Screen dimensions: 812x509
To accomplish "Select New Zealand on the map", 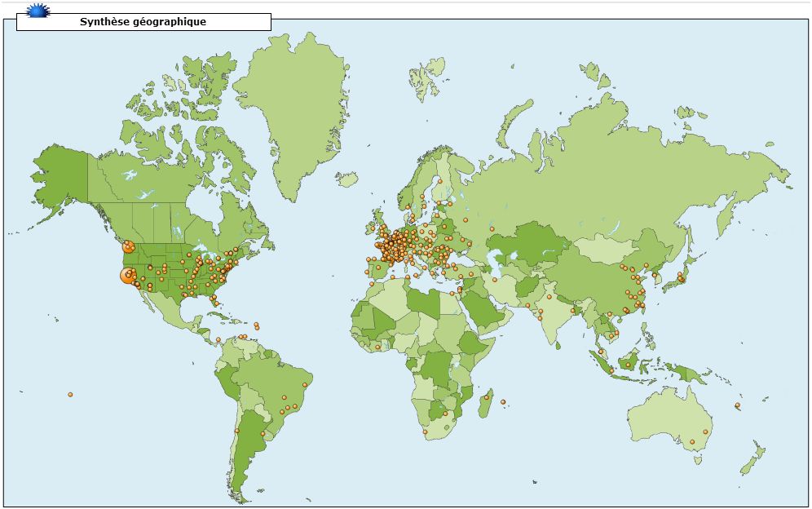I will click(x=753, y=458).
